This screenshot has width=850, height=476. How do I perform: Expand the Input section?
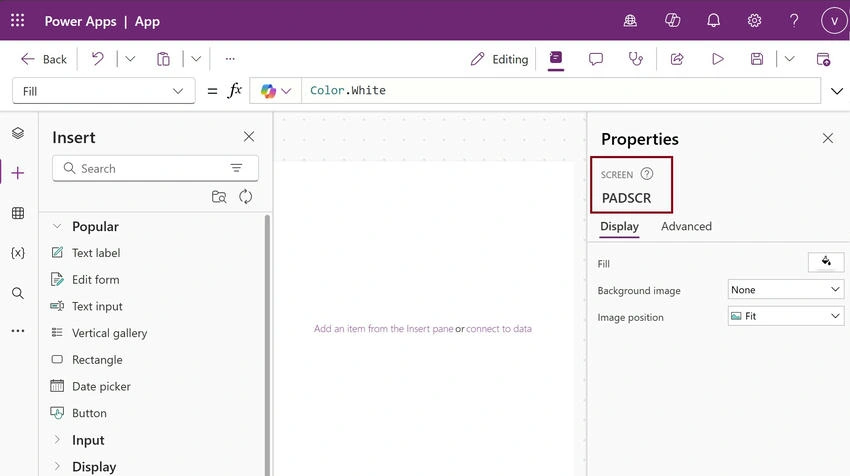click(x=57, y=440)
